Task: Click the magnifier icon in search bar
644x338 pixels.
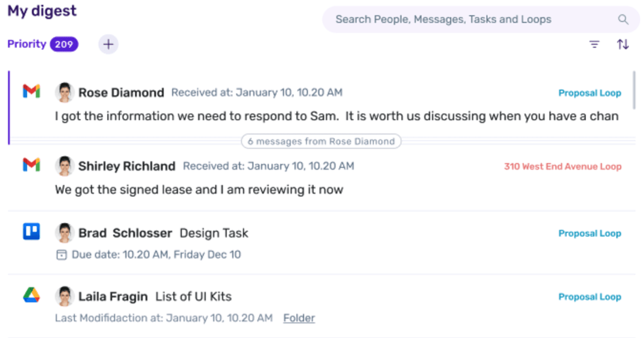Action: [623, 20]
